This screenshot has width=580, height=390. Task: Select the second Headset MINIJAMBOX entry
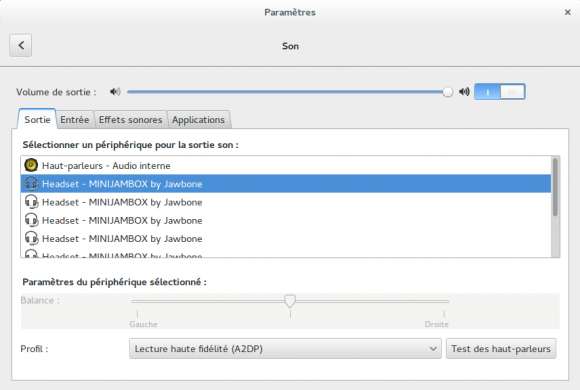(x=286, y=202)
